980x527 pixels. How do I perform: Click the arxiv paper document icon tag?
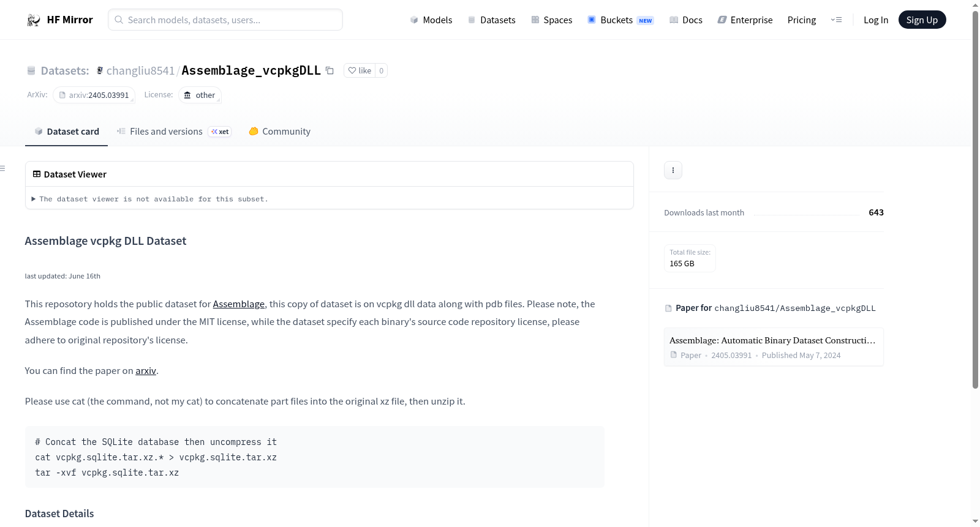(94, 95)
